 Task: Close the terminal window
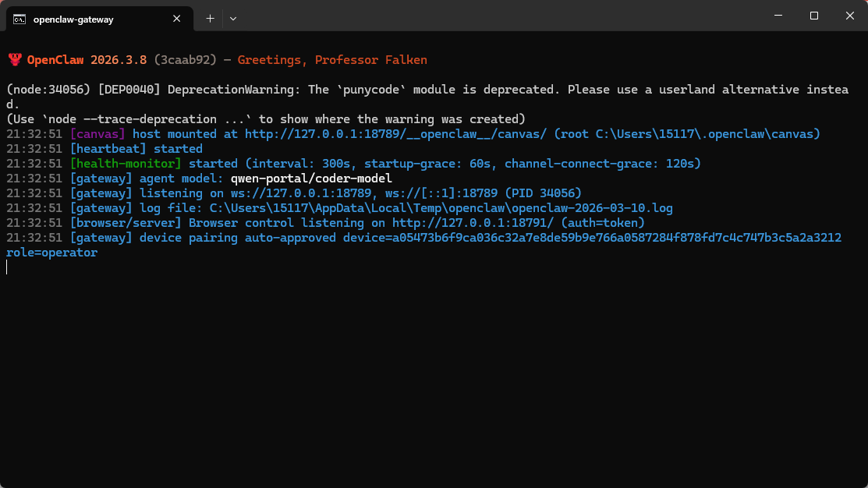point(850,16)
